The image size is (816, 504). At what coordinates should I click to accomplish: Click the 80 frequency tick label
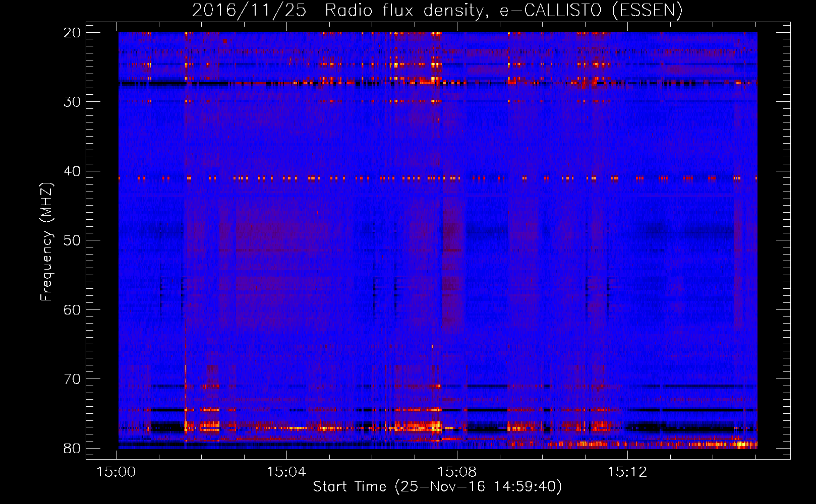[72, 449]
